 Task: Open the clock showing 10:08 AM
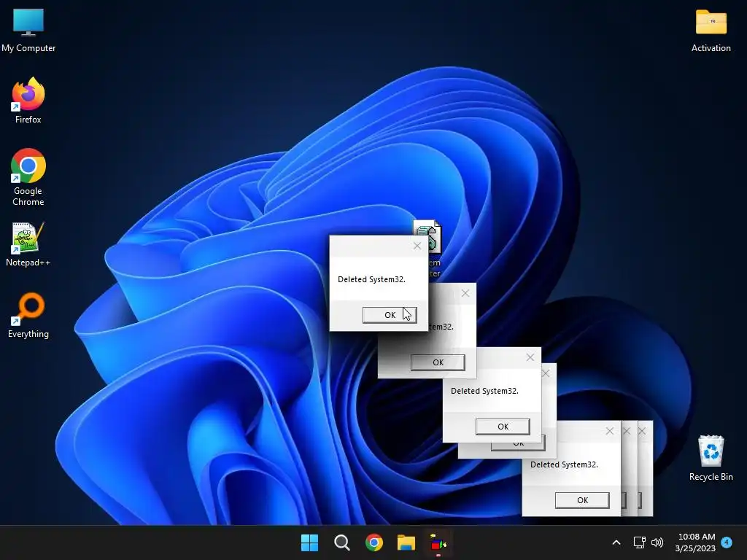click(x=695, y=542)
